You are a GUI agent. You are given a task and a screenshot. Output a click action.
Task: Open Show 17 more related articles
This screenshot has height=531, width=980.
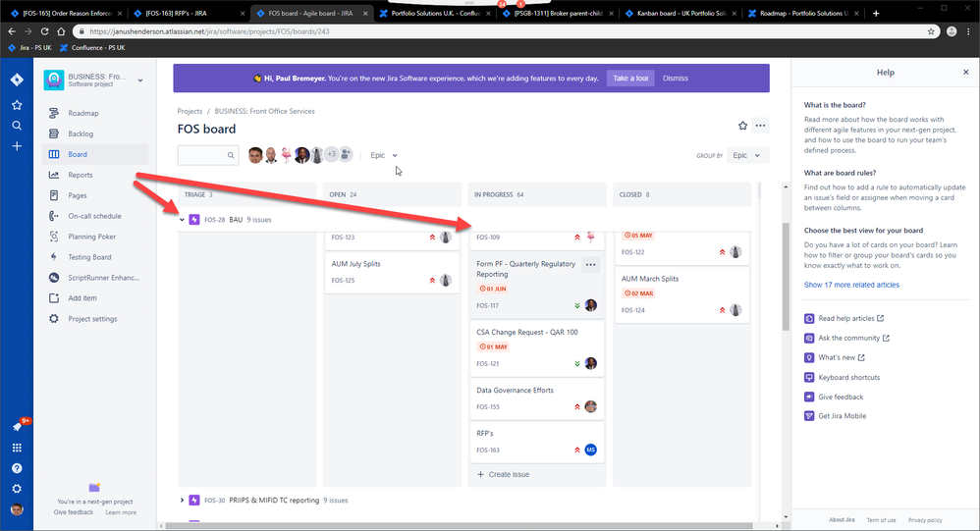pyautogui.click(x=851, y=285)
